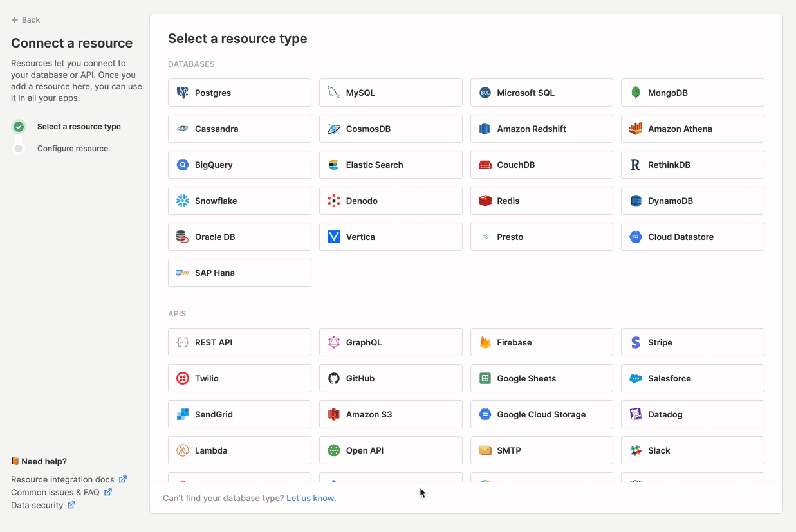Screen dimensions: 796x532
Task: Choose the REST API resource text
Action: (x=214, y=342)
